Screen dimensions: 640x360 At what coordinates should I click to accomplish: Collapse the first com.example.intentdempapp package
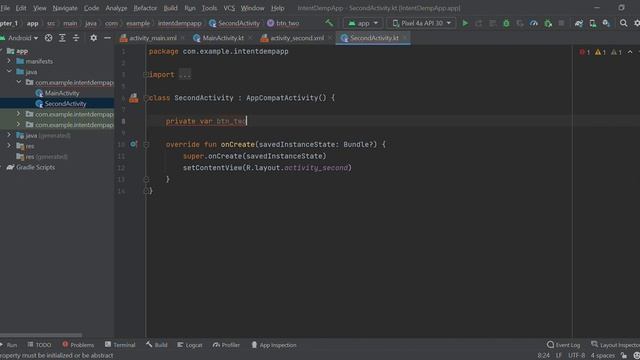[19, 82]
